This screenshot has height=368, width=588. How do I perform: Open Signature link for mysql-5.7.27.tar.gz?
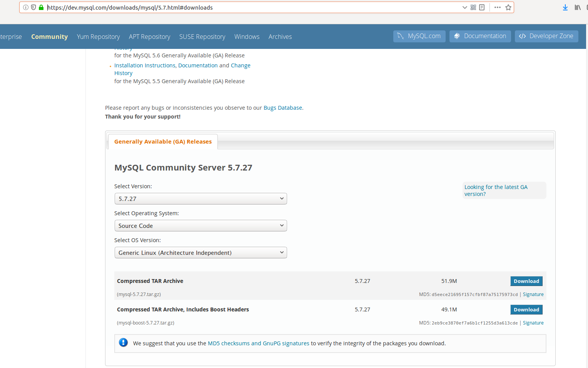click(x=533, y=294)
